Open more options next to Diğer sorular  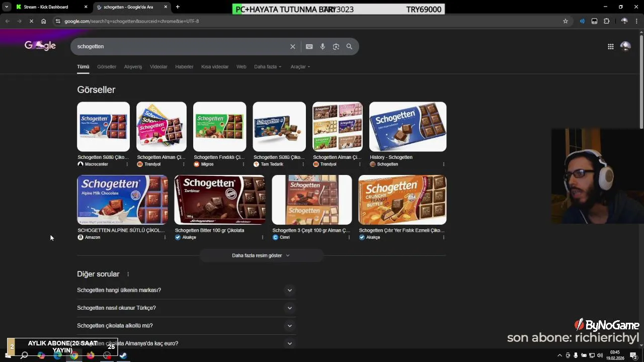[x=128, y=274]
